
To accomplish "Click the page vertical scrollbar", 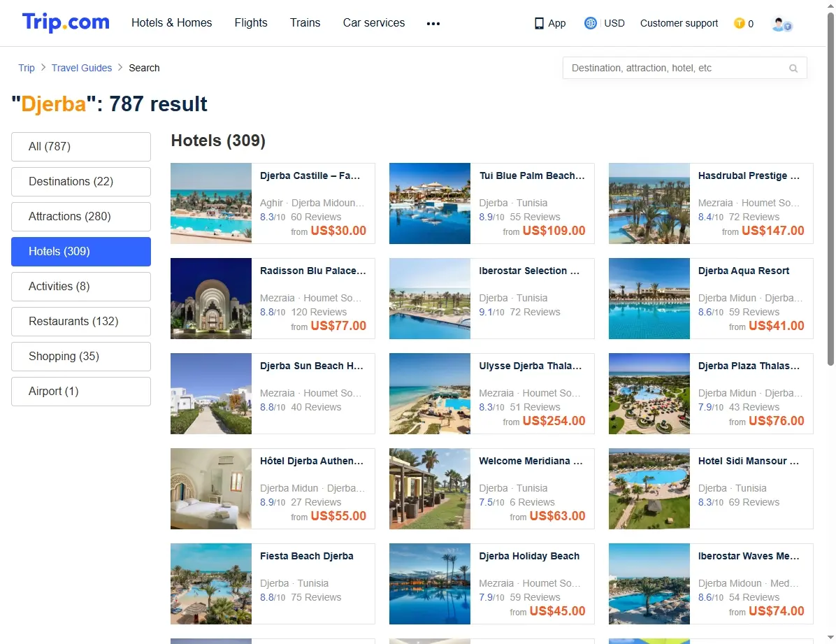I will pyautogui.click(x=830, y=189).
